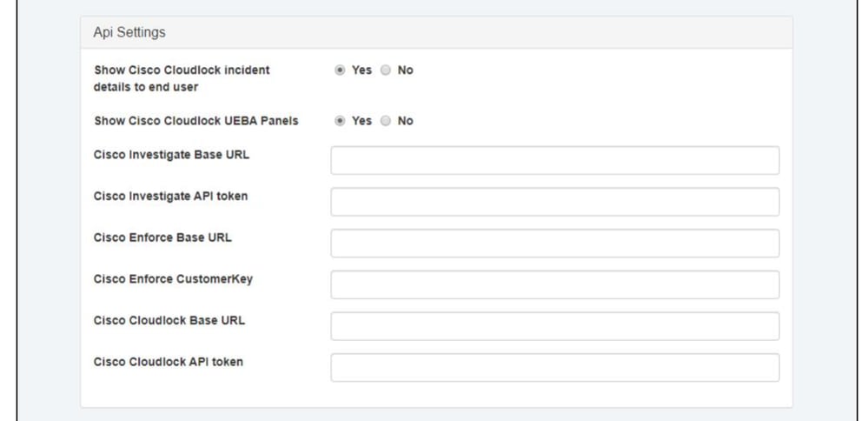Image resolution: width=868 pixels, height=421 pixels.
Task: Click the 'Cisco Enforce Base URL' label text
Action: click(x=162, y=237)
